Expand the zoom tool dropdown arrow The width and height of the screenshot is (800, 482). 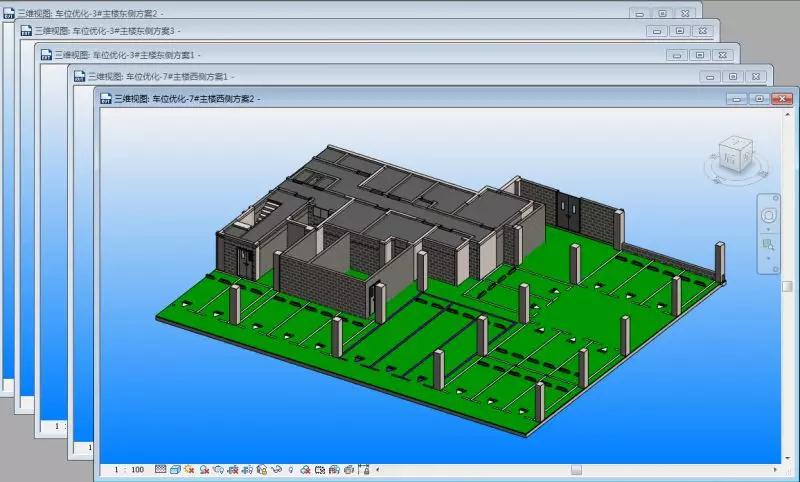tap(768, 258)
